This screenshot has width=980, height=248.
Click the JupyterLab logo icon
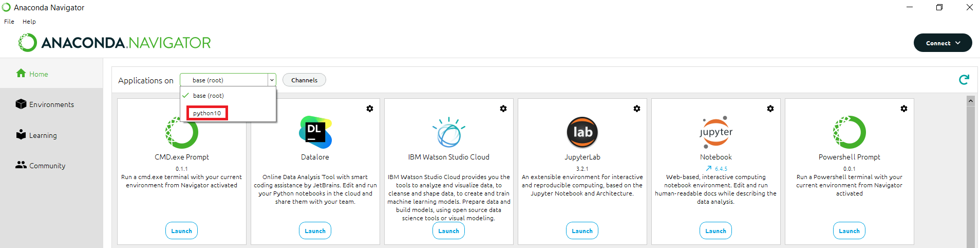point(582,132)
